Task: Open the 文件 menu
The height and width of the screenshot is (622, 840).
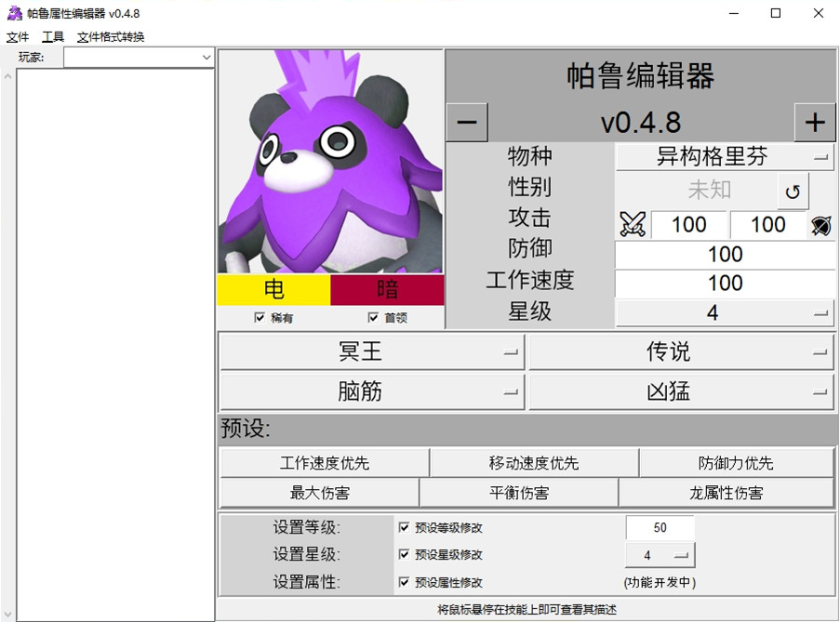Action: [18, 37]
